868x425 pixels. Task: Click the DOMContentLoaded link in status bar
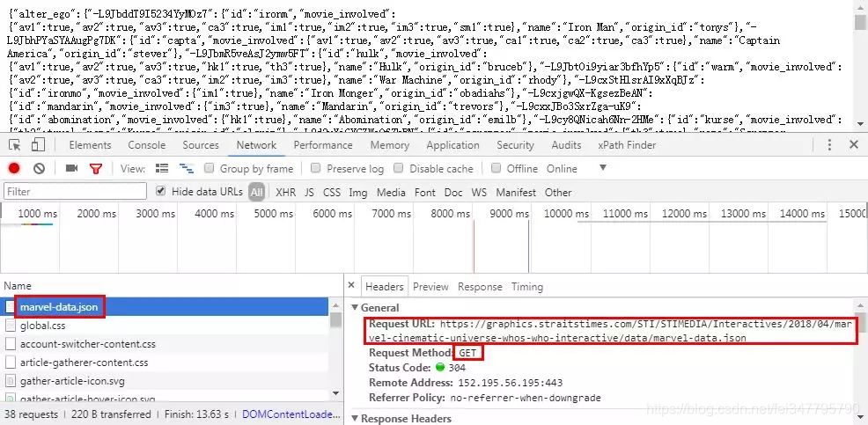(291, 414)
